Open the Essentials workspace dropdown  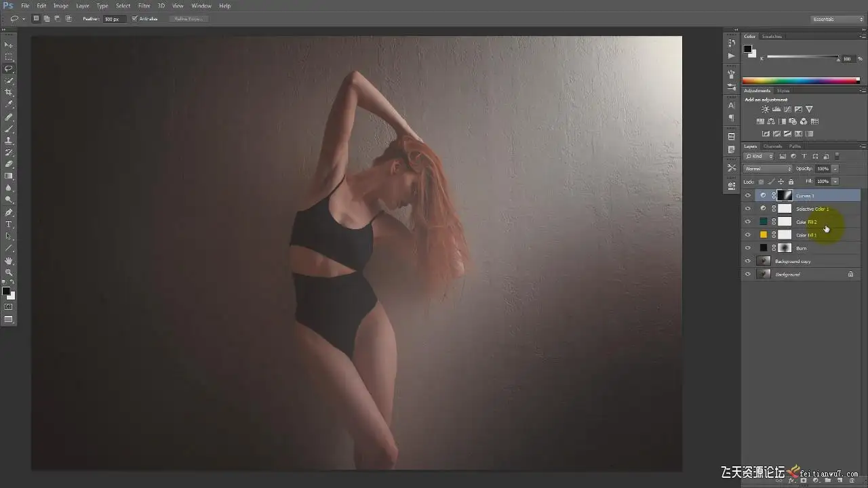[838, 19]
